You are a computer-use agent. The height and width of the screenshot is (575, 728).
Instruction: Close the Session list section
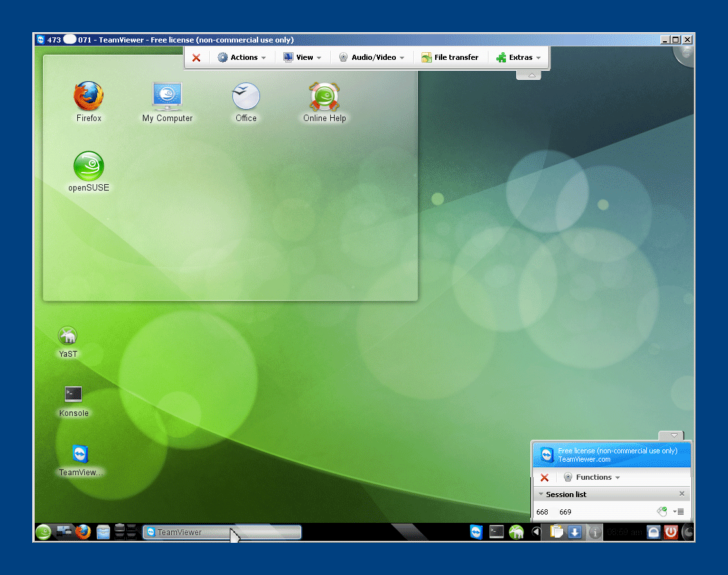click(x=682, y=494)
